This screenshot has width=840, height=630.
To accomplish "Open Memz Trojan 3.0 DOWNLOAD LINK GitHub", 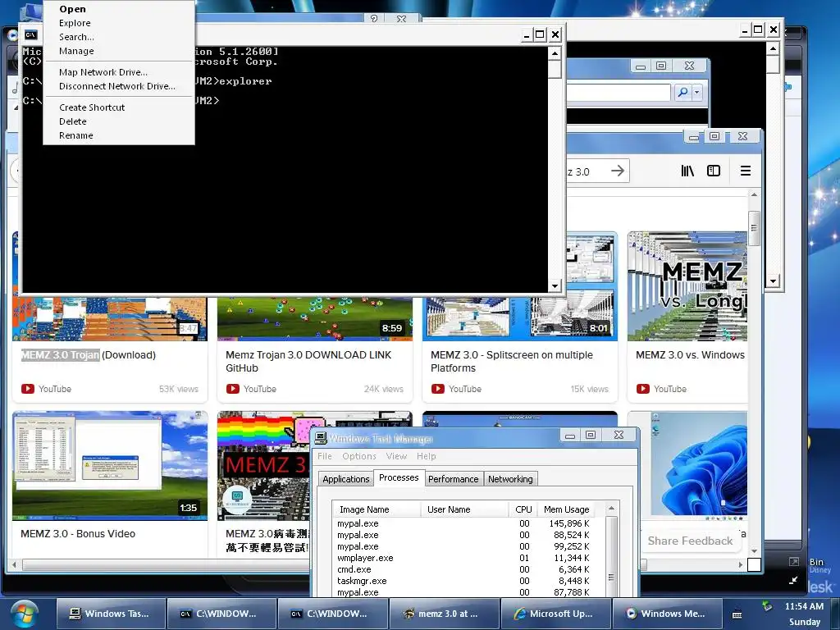I will pyautogui.click(x=308, y=362).
